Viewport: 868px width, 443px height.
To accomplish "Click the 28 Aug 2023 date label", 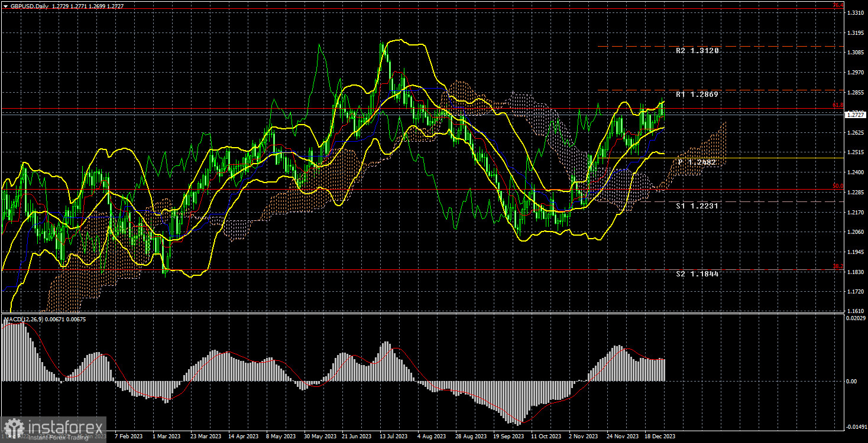I will pos(471,437).
